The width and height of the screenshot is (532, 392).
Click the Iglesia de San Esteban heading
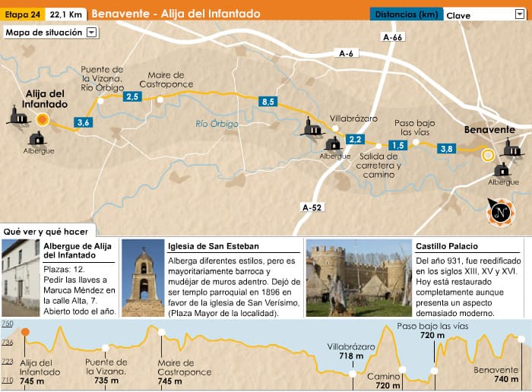(214, 246)
